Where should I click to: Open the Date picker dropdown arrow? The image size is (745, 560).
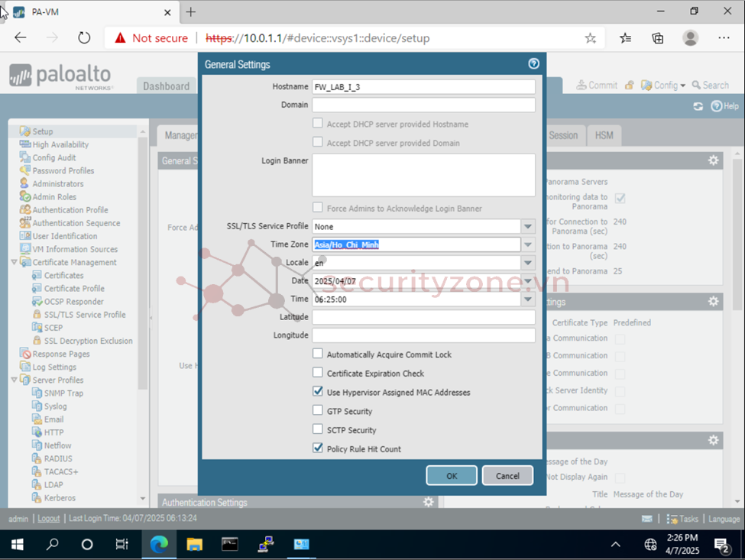(x=528, y=280)
